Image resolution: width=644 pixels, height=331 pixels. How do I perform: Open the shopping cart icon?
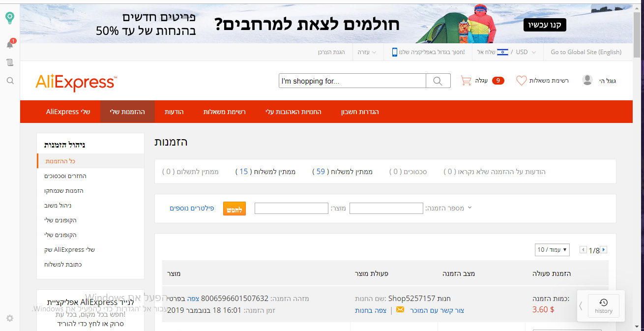466,80
